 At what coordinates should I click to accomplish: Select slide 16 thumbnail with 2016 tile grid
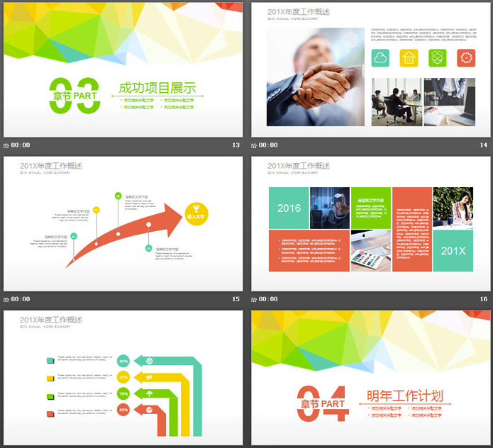(371, 223)
